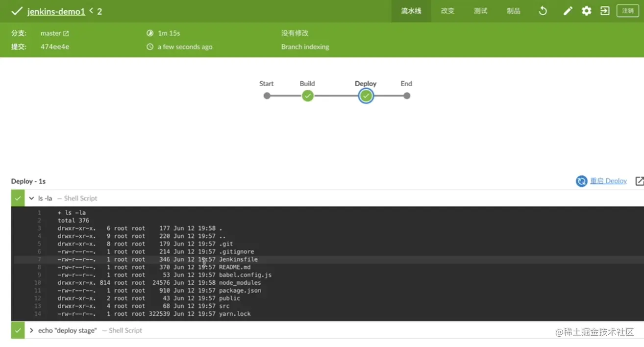
Task: Open the jenkins-demo1 project link
Action: click(56, 11)
